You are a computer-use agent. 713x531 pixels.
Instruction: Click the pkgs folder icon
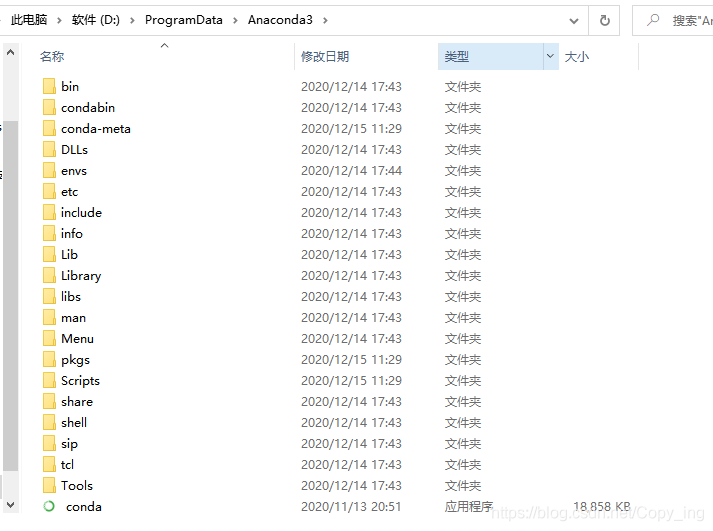(x=49, y=359)
